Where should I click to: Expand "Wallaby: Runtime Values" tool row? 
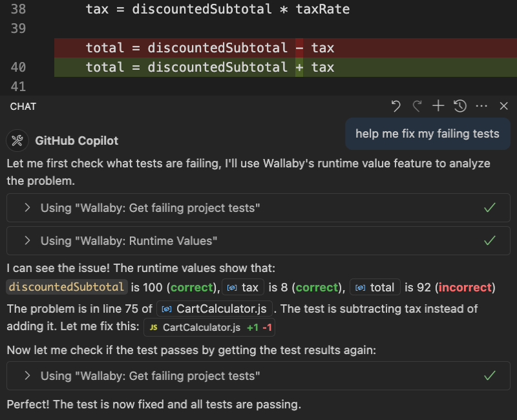click(x=258, y=240)
